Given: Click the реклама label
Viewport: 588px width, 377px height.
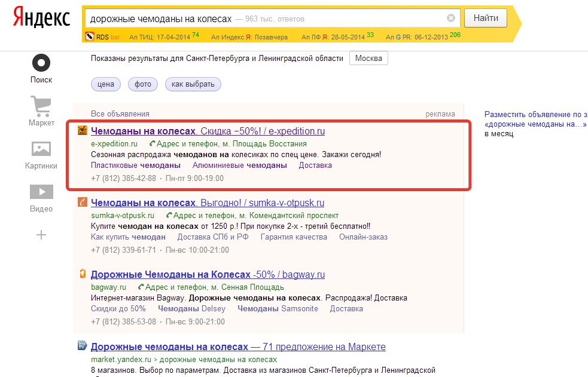Looking at the screenshot, I should click(440, 114).
